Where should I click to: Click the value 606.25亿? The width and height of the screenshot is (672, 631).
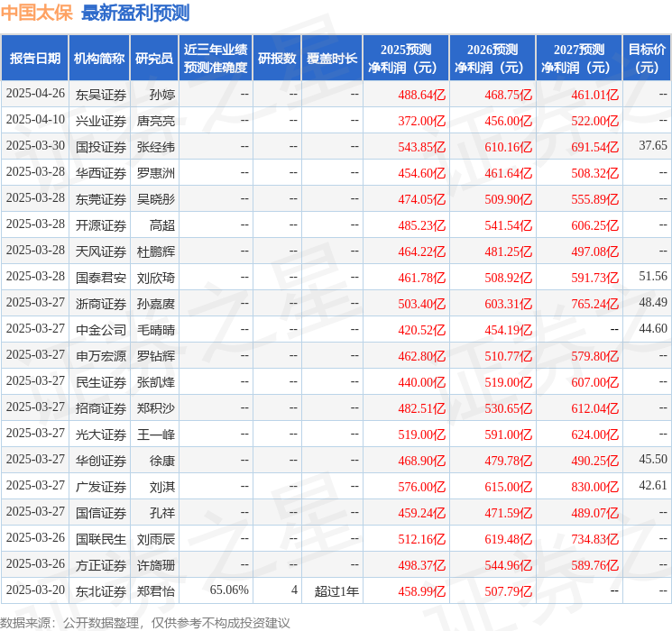click(x=594, y=225)
